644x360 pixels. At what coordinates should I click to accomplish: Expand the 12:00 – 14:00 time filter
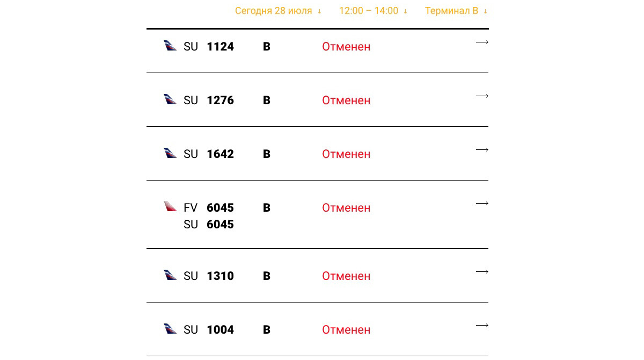coord(373,11)
